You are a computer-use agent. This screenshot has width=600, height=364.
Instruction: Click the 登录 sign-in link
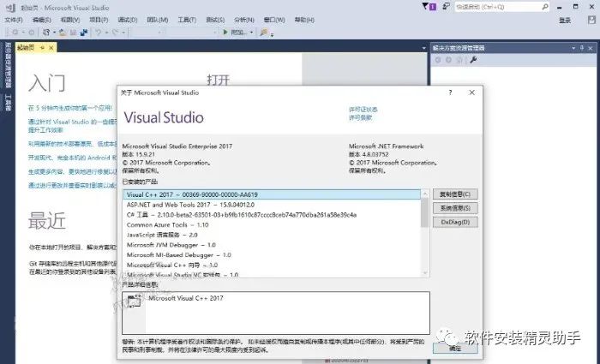pyautogui.click(x=565, y=21)
